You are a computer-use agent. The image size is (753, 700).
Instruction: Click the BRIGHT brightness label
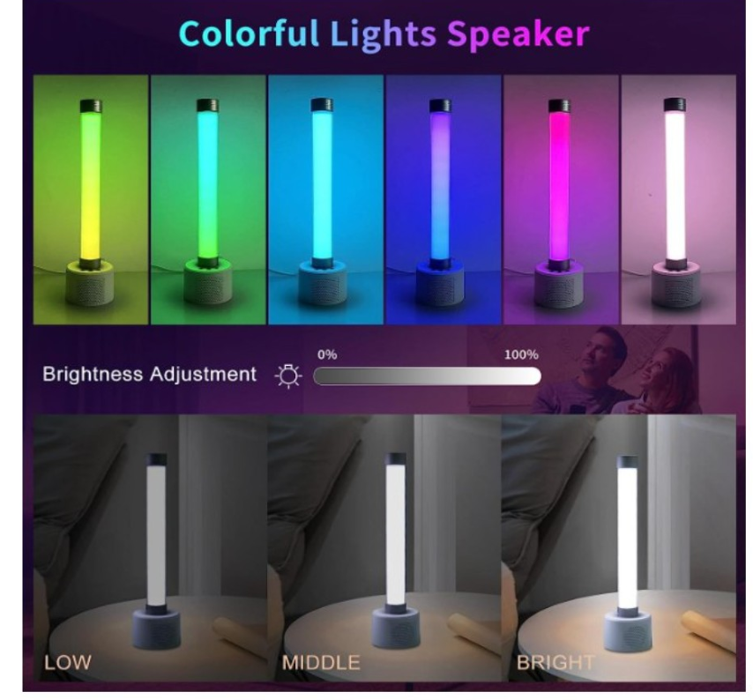tap(555, 663)
